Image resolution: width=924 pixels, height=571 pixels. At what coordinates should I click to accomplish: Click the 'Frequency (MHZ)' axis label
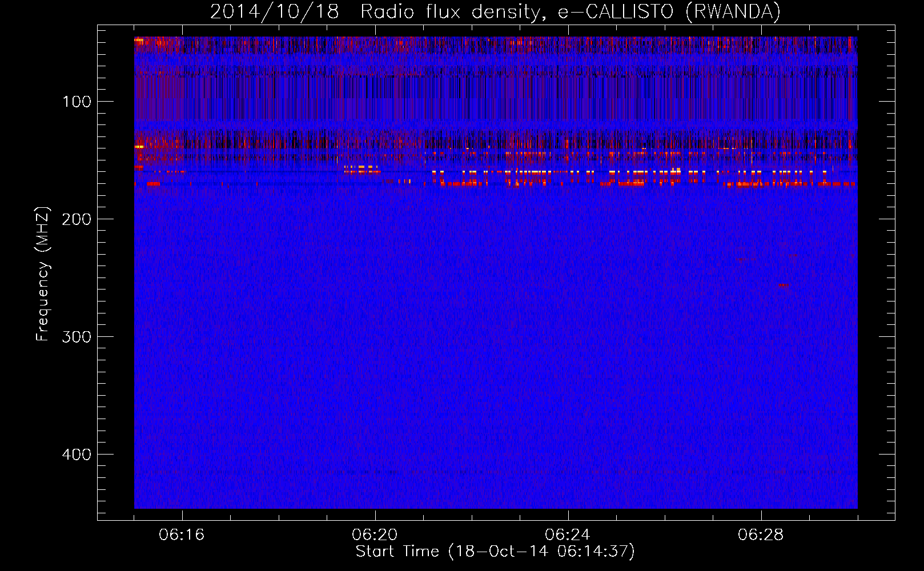[x=43, y=274]
